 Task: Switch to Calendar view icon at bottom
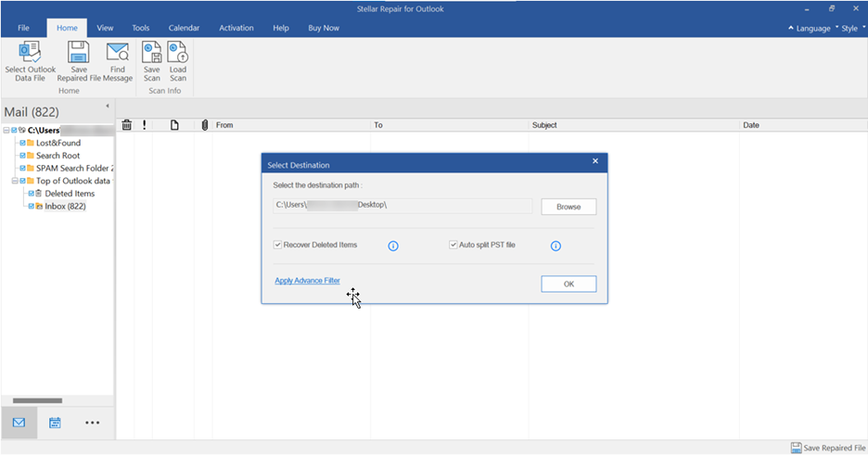point(55,423)
